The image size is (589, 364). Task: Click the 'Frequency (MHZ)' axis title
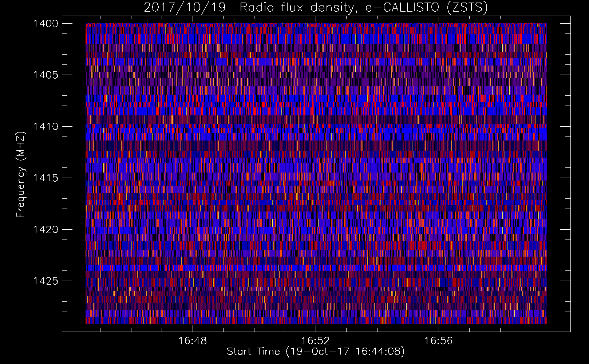tap(21, 175)
